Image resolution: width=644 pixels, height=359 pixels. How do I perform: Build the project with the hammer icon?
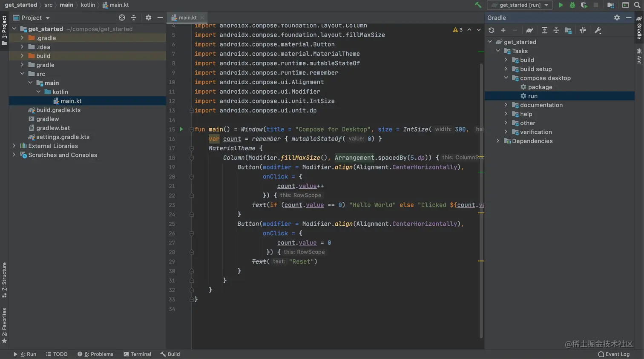pos(478,5)
